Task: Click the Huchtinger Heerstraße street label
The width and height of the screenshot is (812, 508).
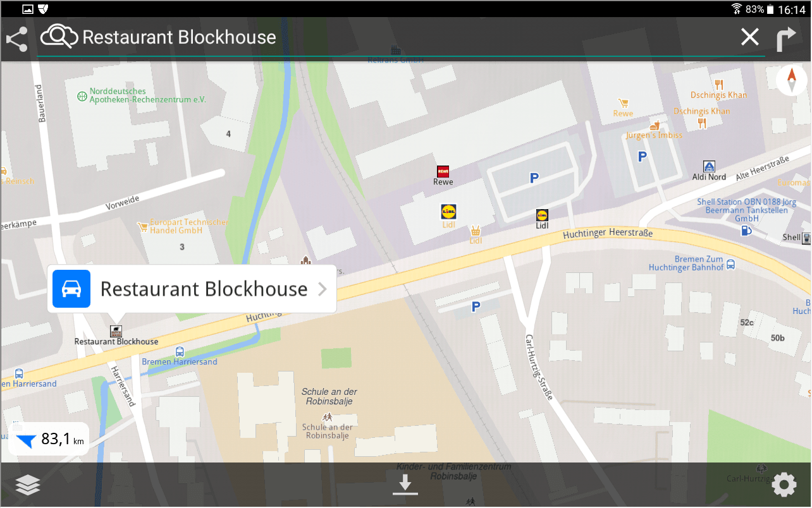Action: pyautogui.click(x=608, y=234)
